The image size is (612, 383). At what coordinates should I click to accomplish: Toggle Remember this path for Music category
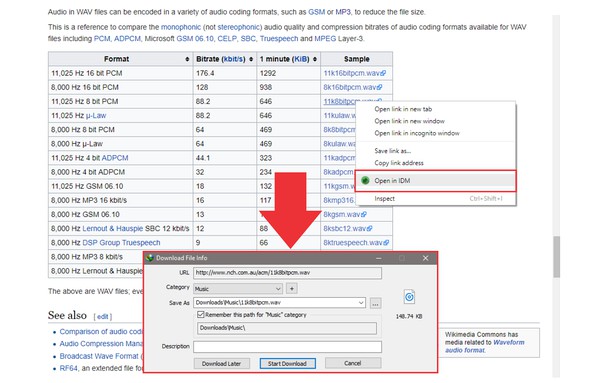[201, 315]
